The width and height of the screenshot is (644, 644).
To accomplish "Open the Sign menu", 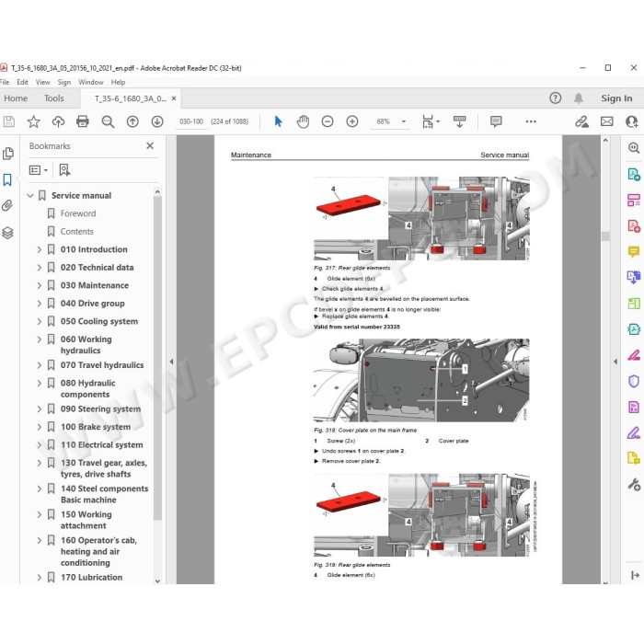I will [x=64, y=82].
